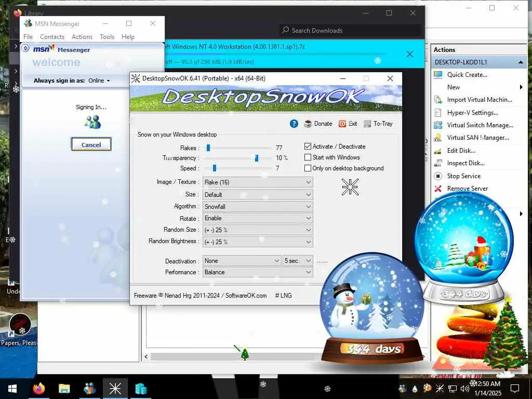Open Random Brightness dropdown
This screenshot has height=399, width=532.
pyautogui.click(x=258, y=242)
